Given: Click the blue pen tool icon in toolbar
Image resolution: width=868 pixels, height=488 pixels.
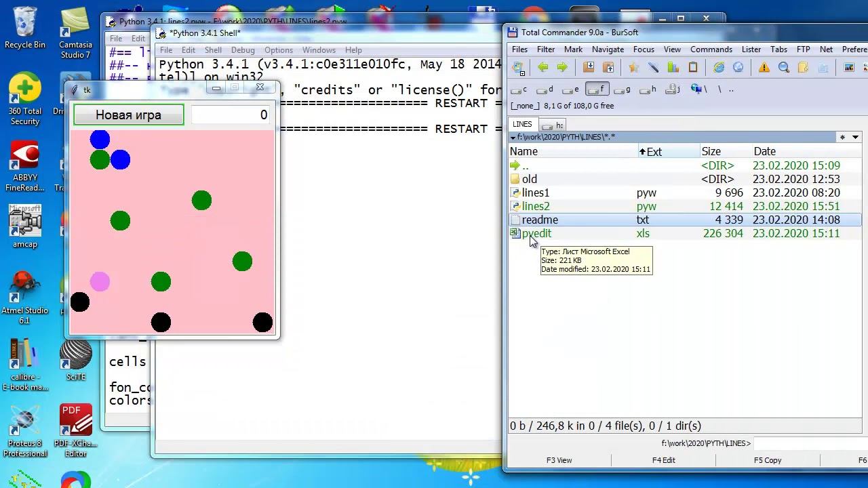Looking at the screenshot, I should click(653, 67).
